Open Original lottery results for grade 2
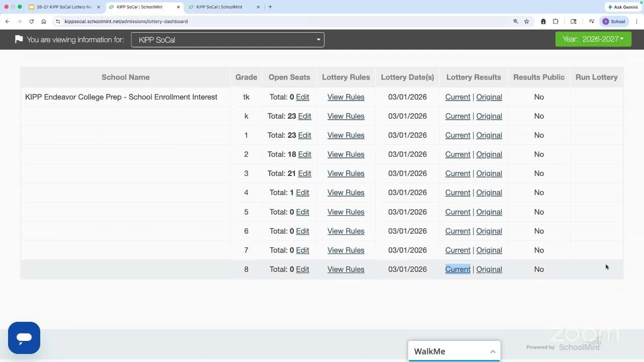644x362 pixels. coord(489,154)
